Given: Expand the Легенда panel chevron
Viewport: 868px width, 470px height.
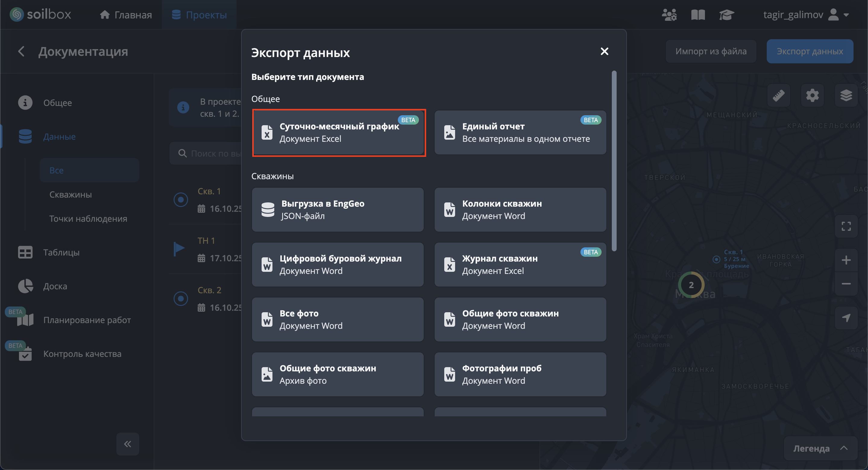Looking at the screenshot, I should [844, 448].
